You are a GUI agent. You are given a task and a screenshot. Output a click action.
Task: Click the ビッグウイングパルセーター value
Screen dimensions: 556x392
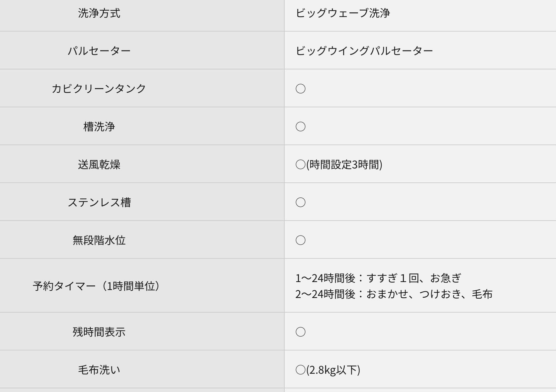[364, 51]
